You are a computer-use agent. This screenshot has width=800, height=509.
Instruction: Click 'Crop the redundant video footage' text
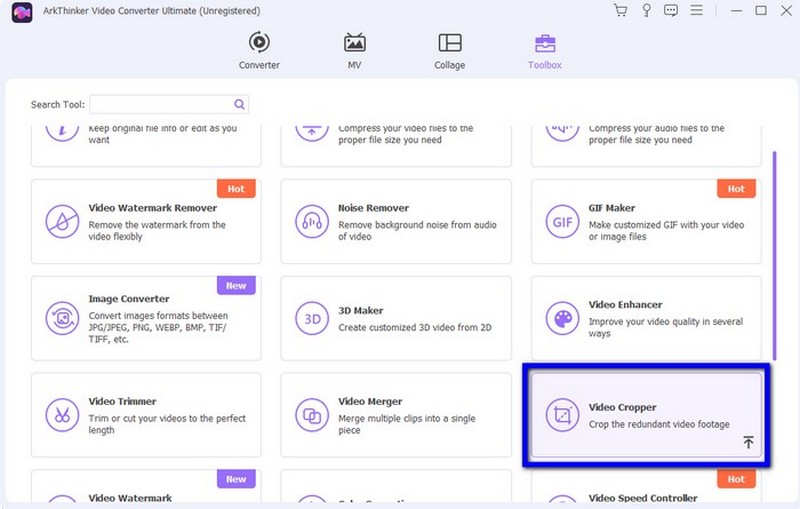659,424
